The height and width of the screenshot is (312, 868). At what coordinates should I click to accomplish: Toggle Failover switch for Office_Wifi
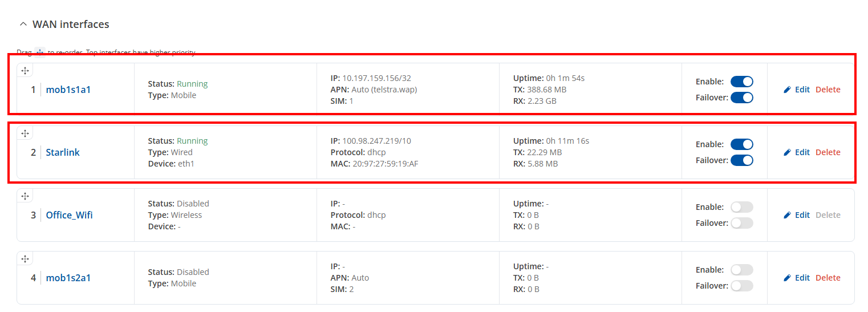tap(741, 223)
